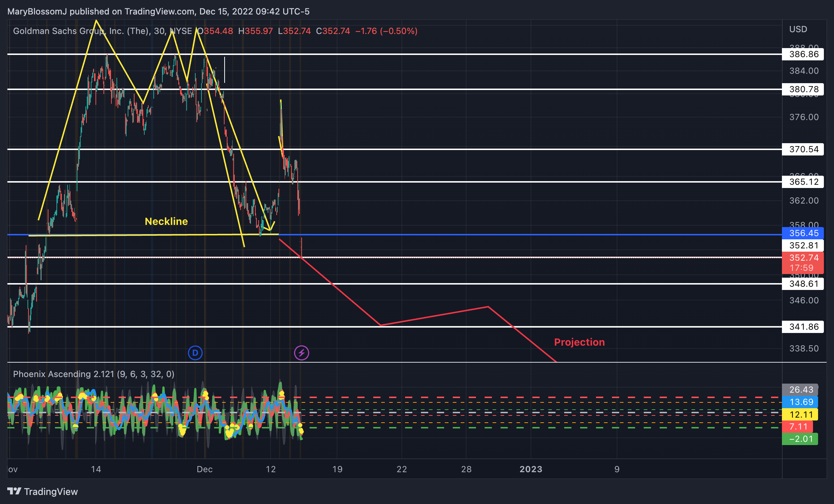The width and height of the screenshot is (834, 504).
Task: Click the '2023' date label on time axis
Action: pos(531,469)
